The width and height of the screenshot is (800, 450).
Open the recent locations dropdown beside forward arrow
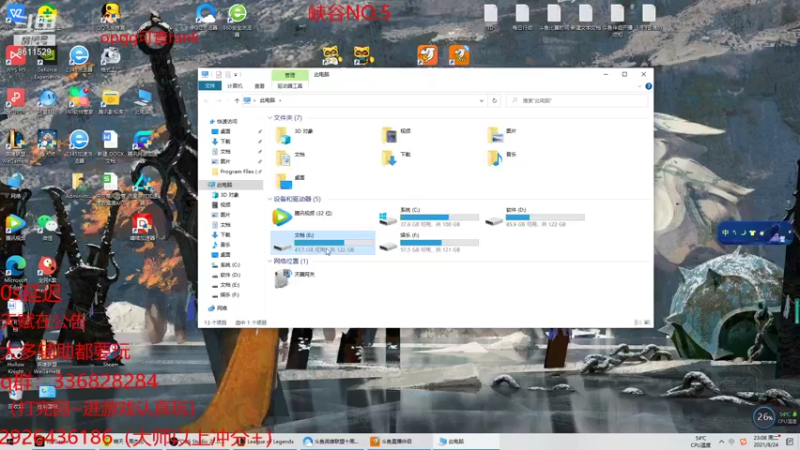point(228,101)
